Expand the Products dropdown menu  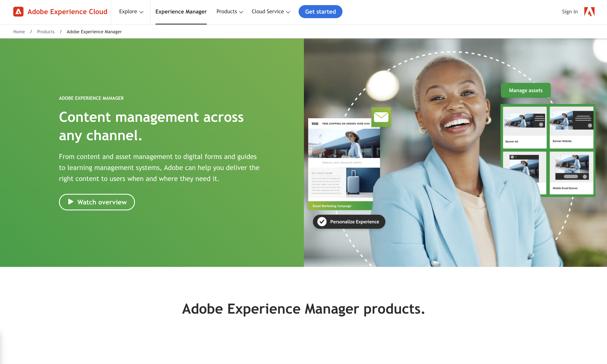(229, 12)
